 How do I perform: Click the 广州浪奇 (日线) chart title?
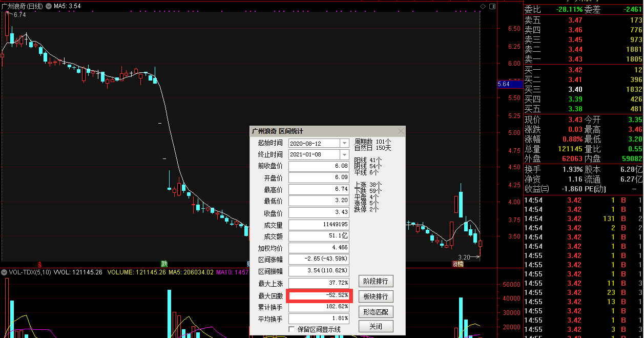click(23, 6)
